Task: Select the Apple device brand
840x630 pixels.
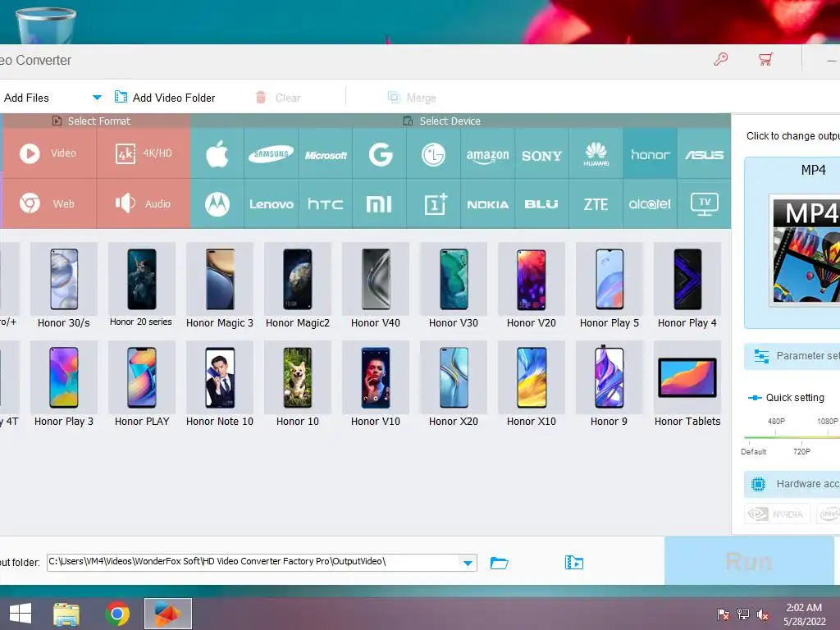Action: 217,154
